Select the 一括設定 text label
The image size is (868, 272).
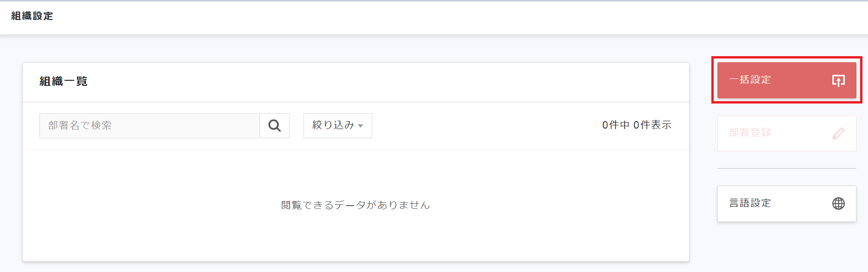[x=750, y=80]
